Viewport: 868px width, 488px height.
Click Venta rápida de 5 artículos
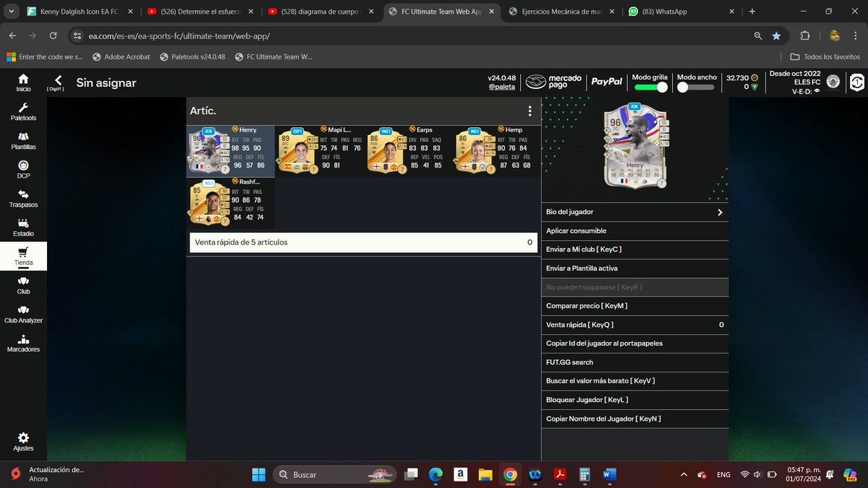(363, 242)
